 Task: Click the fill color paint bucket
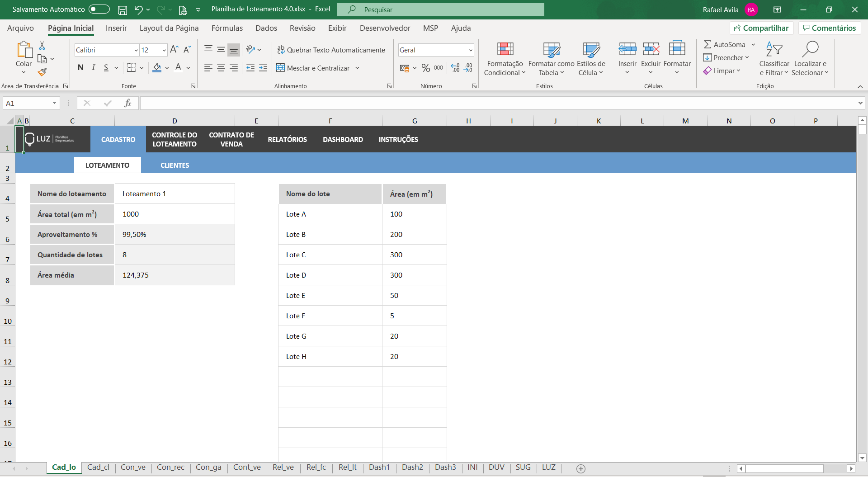click(157, 68)
